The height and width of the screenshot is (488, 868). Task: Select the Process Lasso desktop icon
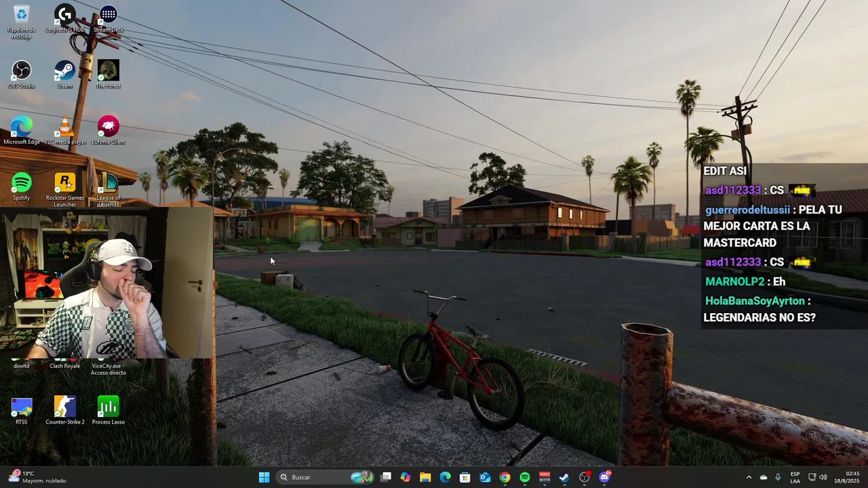click(x=108, y=410)
